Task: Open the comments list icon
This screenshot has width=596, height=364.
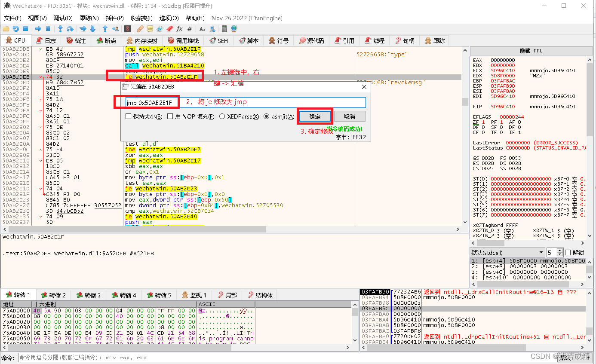Action: click(x=150, y=29)
